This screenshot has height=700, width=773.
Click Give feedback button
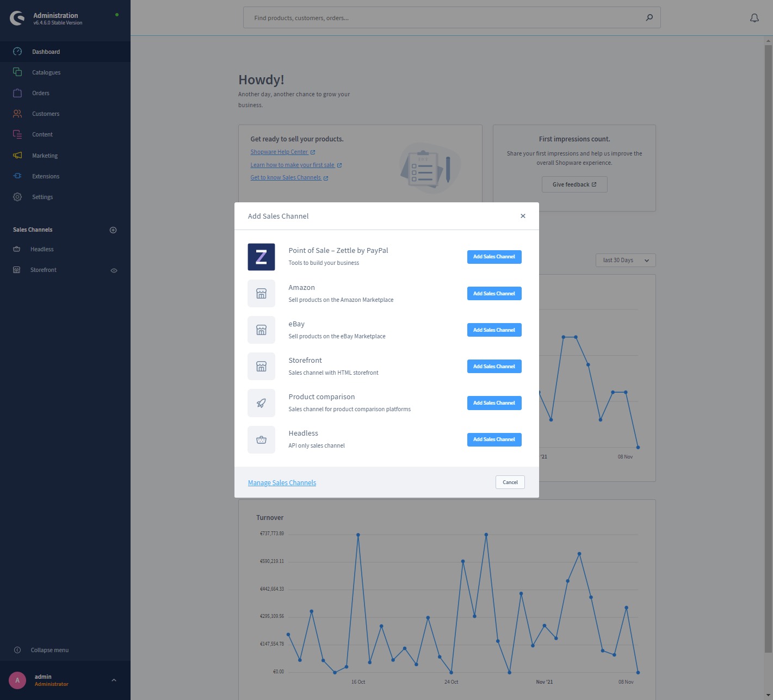[574, 184]
